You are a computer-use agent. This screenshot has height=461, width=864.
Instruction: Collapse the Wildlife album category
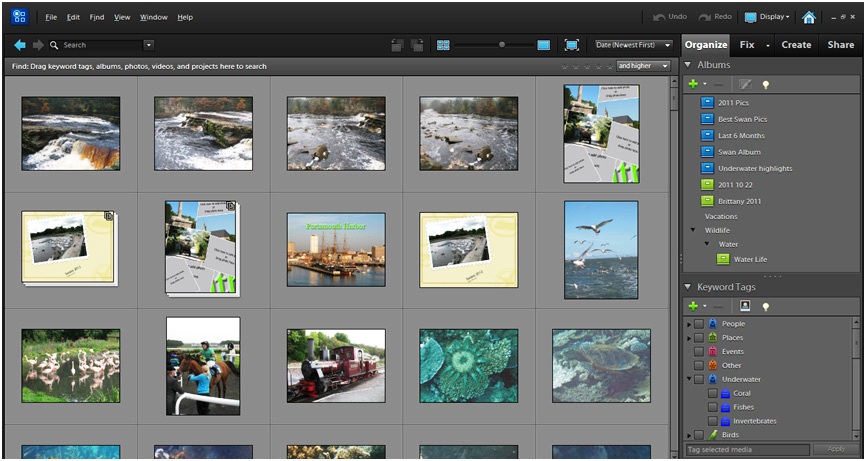[x=692, y=230]
